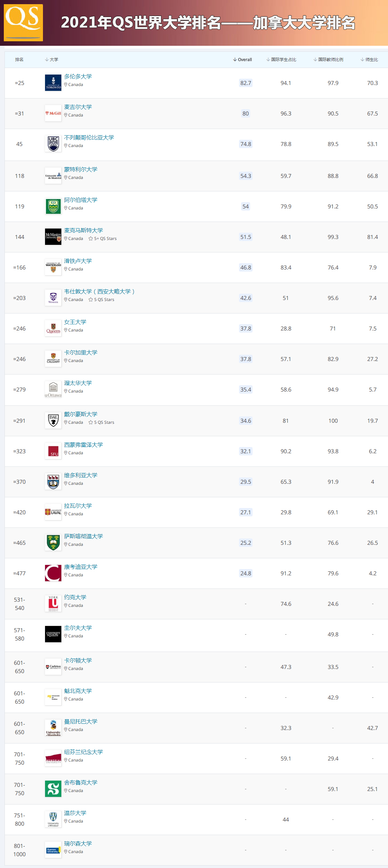388x868 pixels.
Task: Click the UBC crest logo
Action: point(53,144)
